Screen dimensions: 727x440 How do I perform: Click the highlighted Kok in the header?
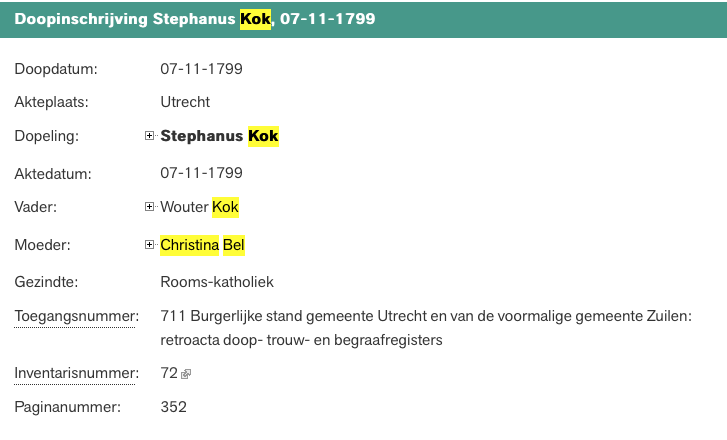[255, 19]
